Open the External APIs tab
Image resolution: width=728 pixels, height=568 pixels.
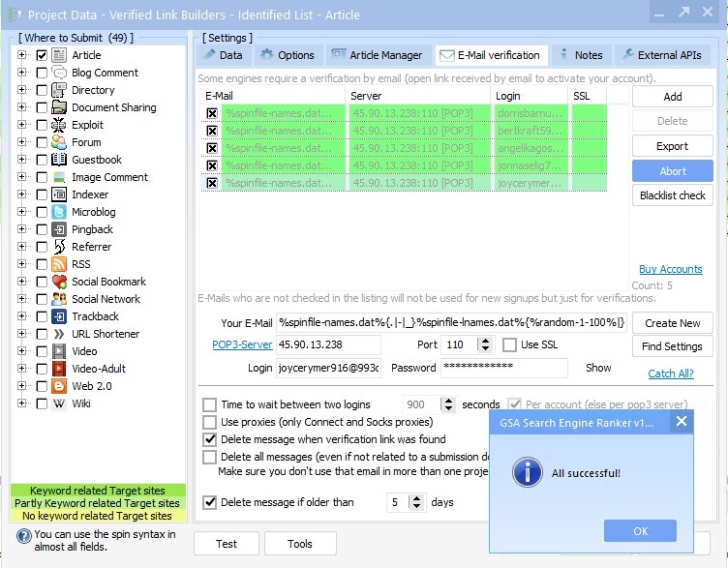(x=662, y=55)
